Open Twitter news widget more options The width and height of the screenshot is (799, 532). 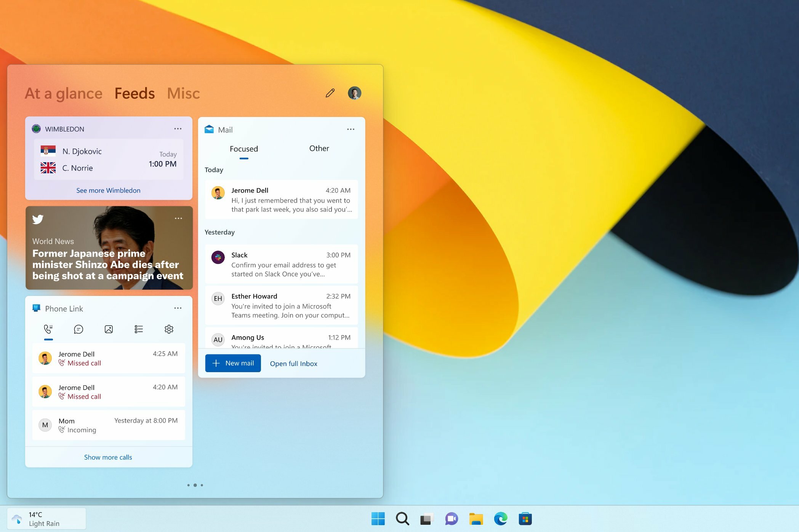[x=178, y=218]
